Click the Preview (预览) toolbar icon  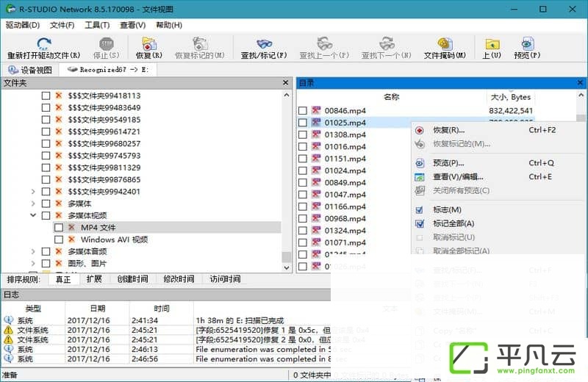pos(527,43)
